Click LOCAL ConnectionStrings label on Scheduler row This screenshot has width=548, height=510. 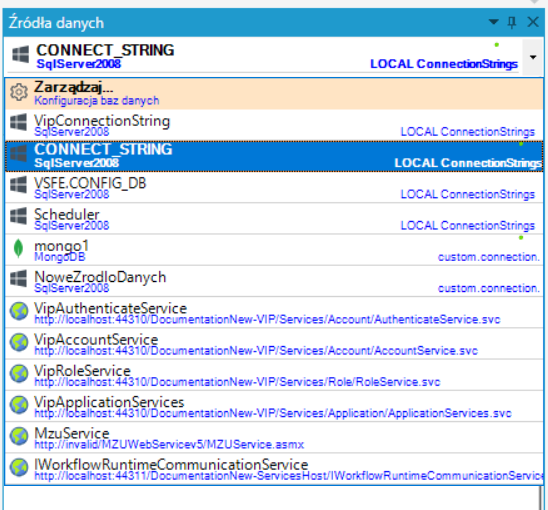[468, 226]
